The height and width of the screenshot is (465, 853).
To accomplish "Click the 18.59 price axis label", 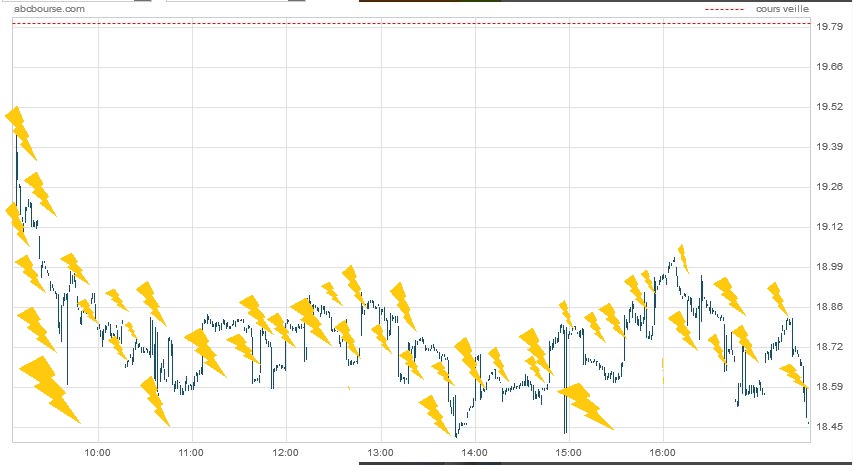I will [830, 387].
